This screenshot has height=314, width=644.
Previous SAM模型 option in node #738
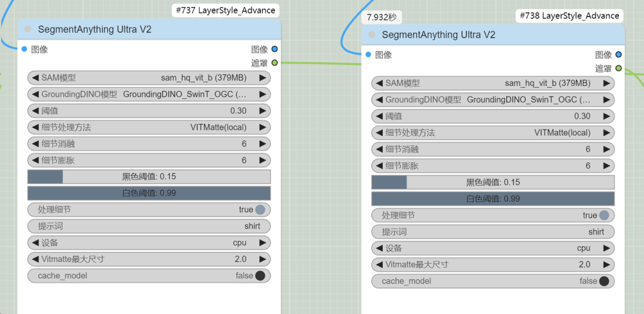[x=379, y=83]
